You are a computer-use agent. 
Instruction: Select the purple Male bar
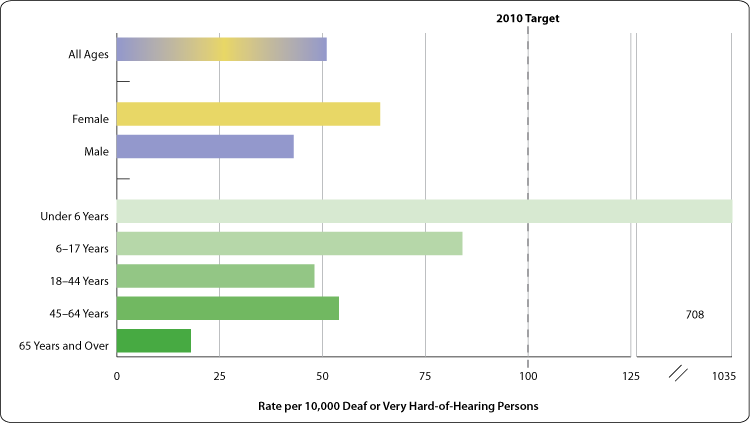[x=205, y=147]
